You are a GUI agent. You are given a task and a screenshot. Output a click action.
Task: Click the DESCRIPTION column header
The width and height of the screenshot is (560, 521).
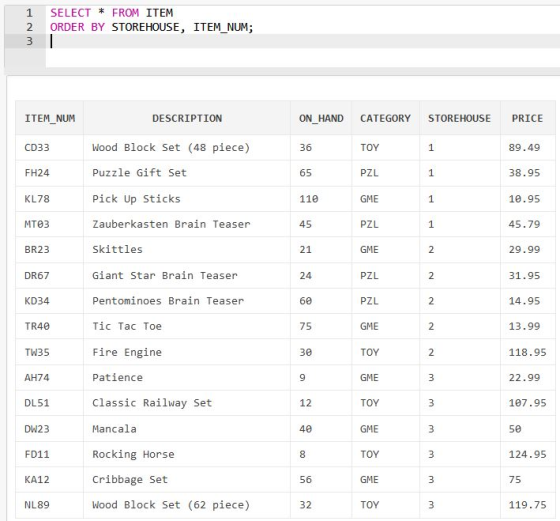[x=187, y=118]
